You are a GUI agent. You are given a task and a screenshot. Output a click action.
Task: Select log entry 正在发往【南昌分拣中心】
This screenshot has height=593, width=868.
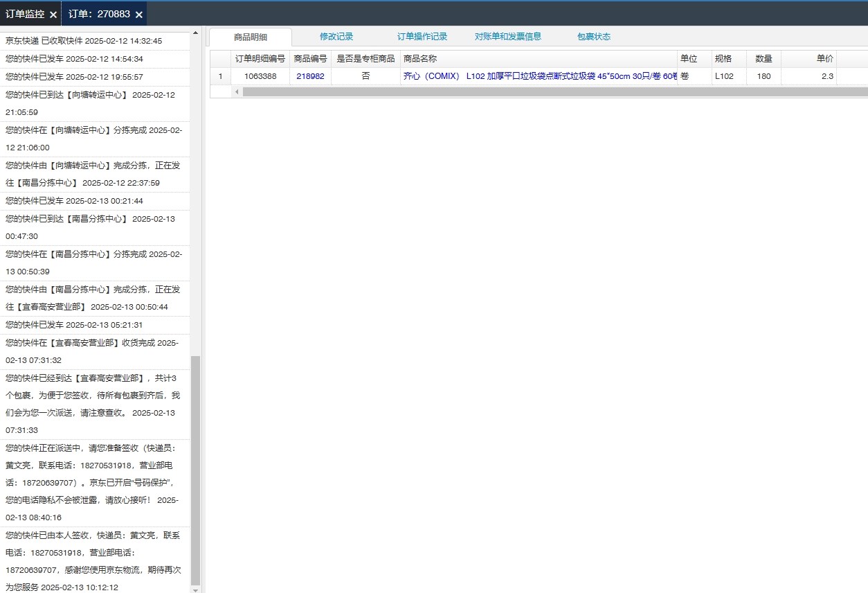pyautogui.click(x=95, y=174)
